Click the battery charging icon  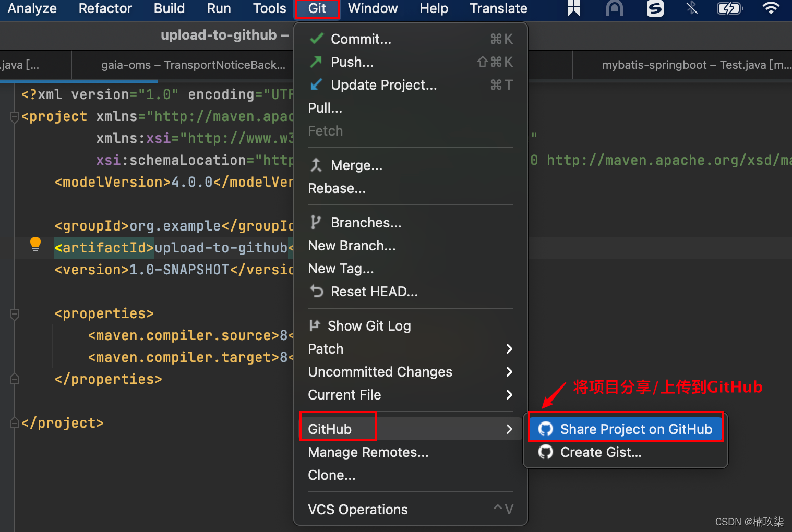pos(730,8)
